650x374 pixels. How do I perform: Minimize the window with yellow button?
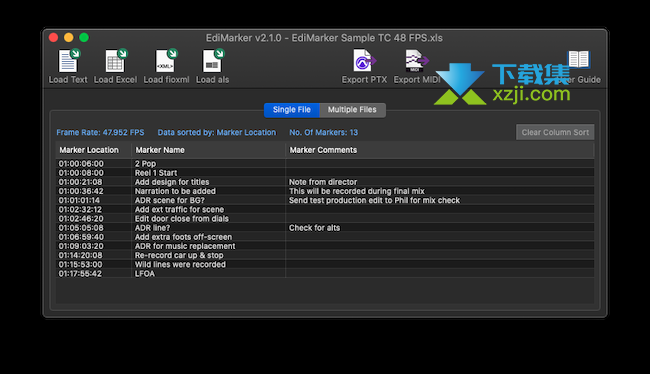69,38
